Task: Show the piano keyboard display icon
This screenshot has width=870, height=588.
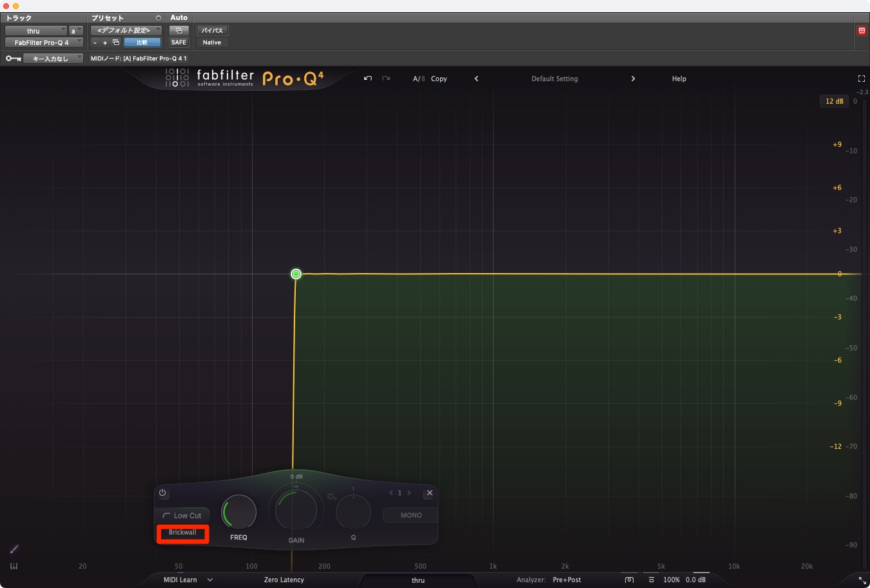Action: tap(14, 566)
